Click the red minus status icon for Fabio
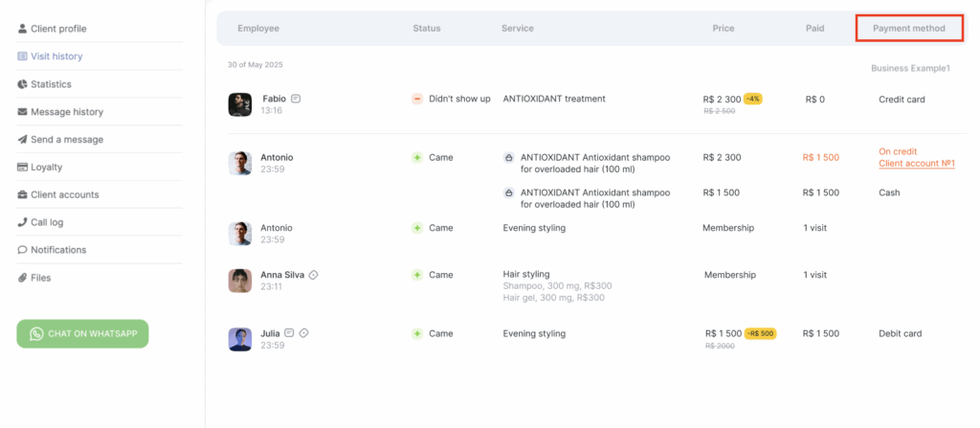980x428 pixels. click(417, 99)
